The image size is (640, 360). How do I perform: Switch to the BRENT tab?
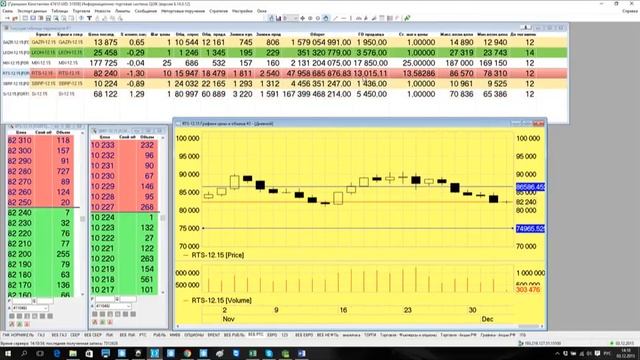click(213, 335)
